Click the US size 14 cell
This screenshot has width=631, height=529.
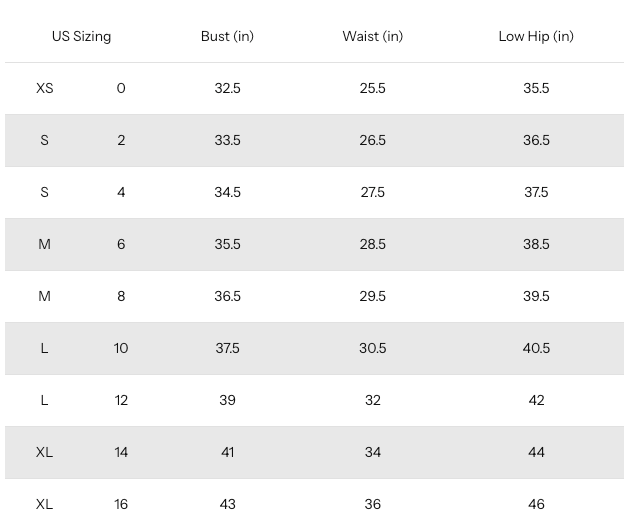point(121,452)
